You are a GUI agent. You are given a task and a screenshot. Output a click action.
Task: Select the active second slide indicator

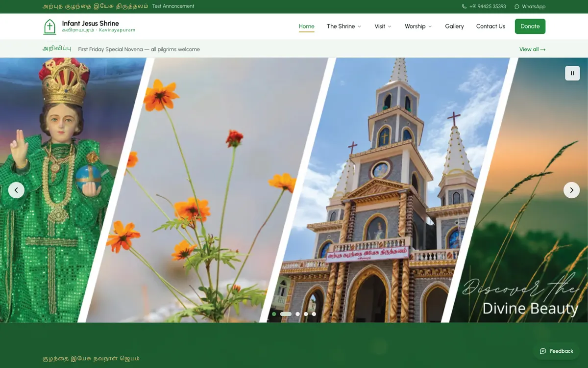point(286,314)
